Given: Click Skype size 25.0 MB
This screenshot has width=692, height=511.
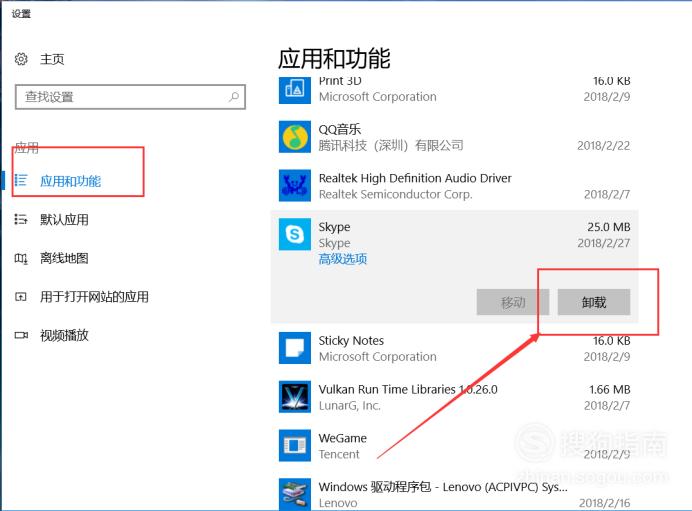Looking at the screenshot, I should pos(609,227).
